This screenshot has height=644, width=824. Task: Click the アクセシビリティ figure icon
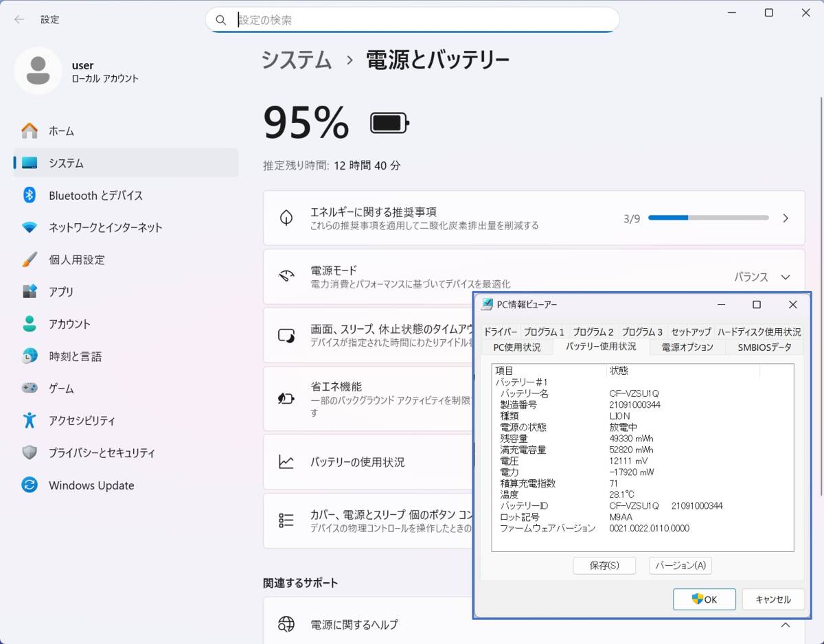coord(30,420)
